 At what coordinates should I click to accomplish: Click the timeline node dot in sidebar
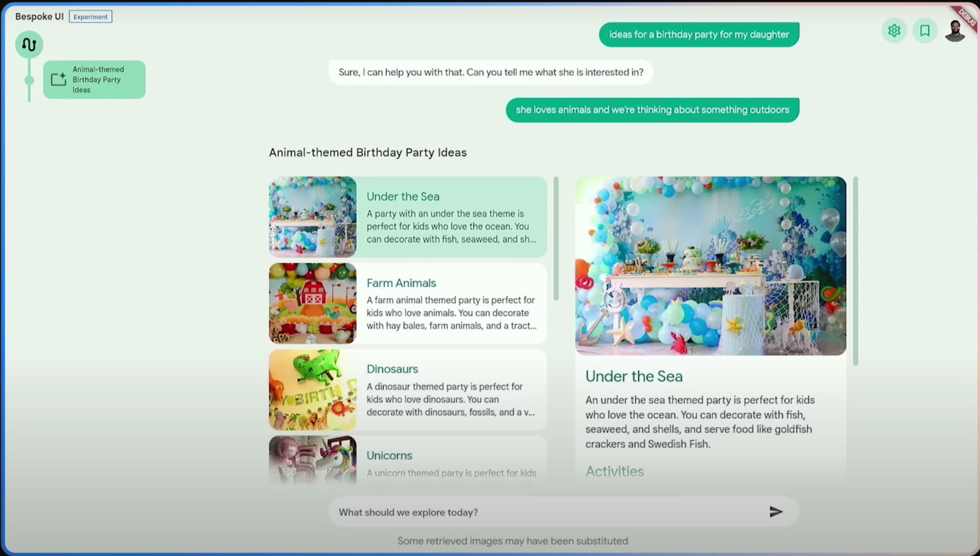coord(29,80)
